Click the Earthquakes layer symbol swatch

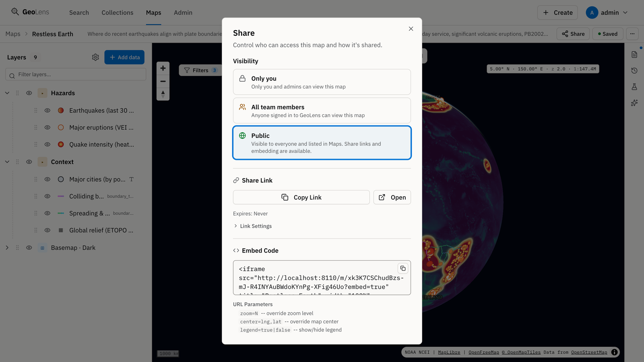pos(61,110)
